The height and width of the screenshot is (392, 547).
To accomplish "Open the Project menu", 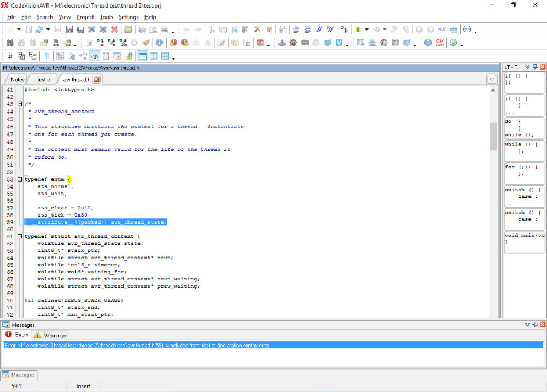I will point(85,17).
